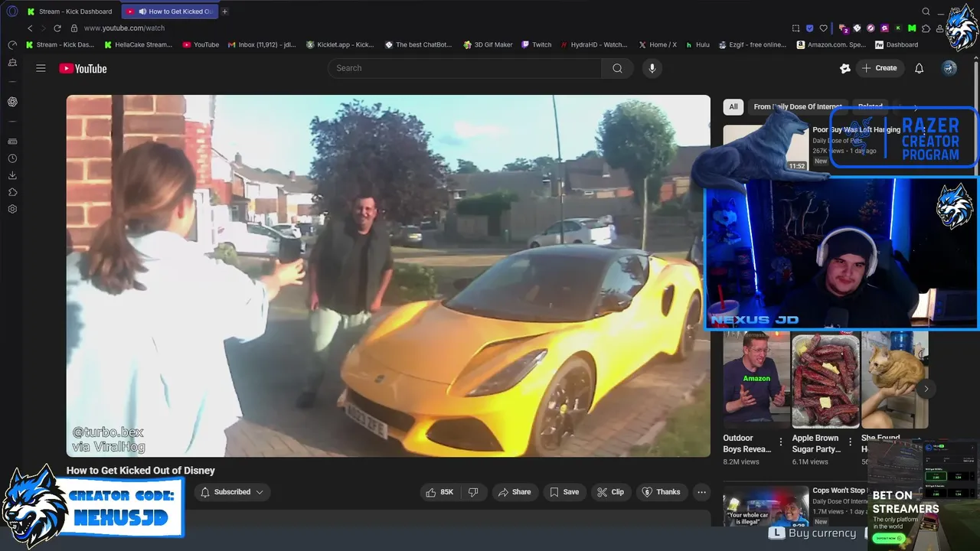Open the browser extensions puzzle icon in toolbar
980x551 pixels.
pos(926,28)
